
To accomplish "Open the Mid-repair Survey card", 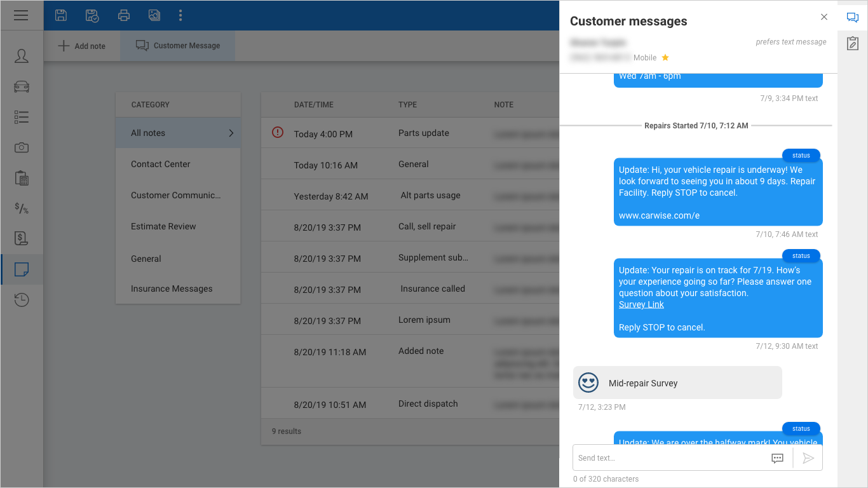I will [x=677, y=383].
